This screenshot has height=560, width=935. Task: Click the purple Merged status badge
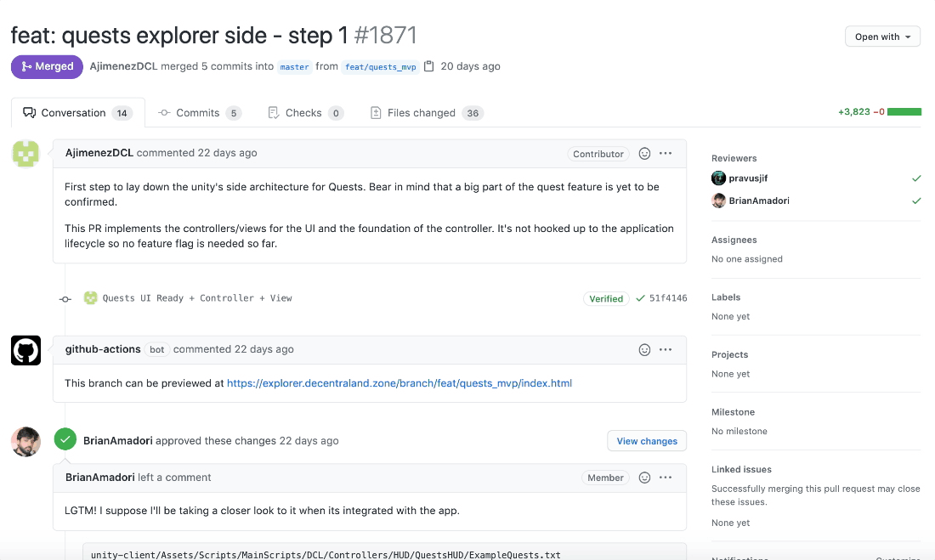point(47,66)
